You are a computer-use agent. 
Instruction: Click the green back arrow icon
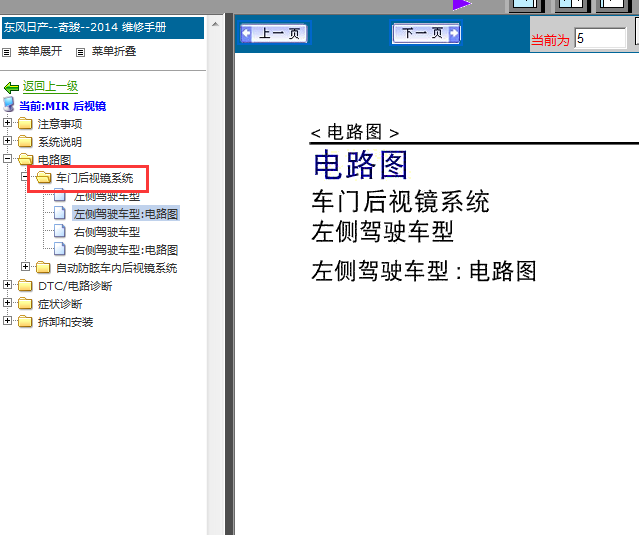(x=11, y=87)
